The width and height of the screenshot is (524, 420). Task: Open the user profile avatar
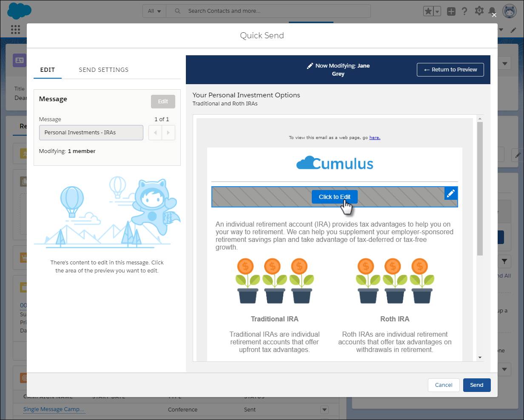509,11
